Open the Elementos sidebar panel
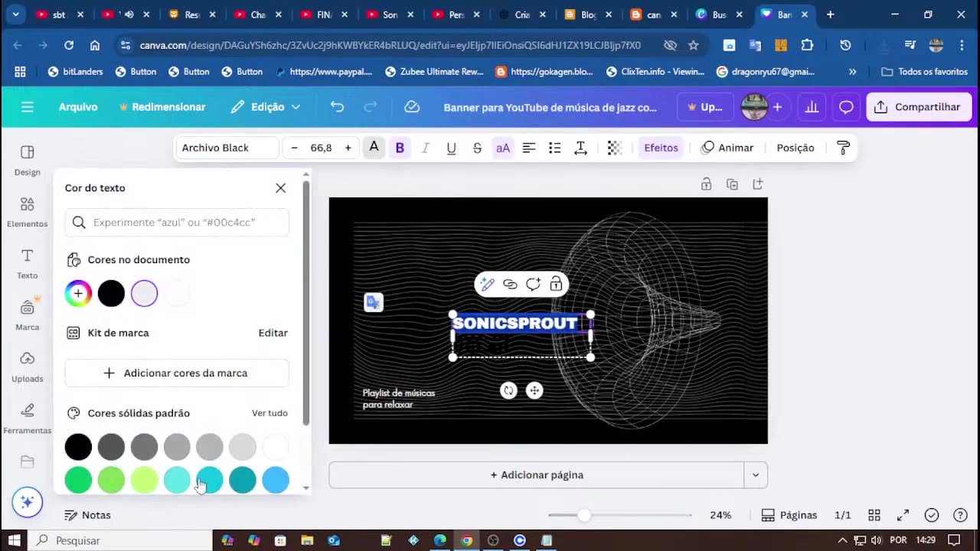The image size is (980, 551). coord(28,212)
